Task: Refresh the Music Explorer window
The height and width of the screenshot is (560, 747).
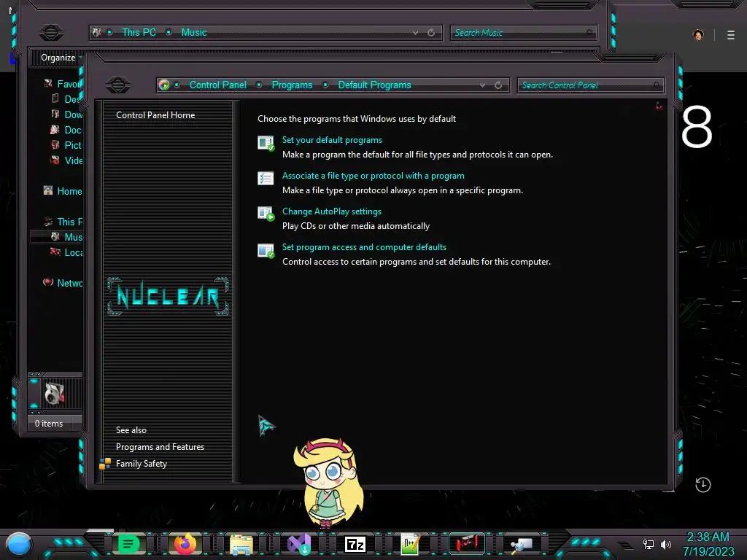Action: tap(431, 32)
